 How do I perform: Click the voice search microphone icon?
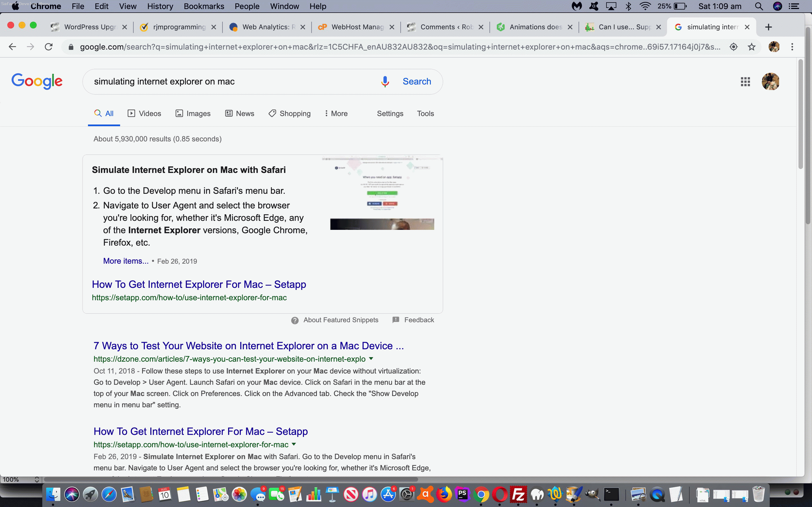point(385,81)
